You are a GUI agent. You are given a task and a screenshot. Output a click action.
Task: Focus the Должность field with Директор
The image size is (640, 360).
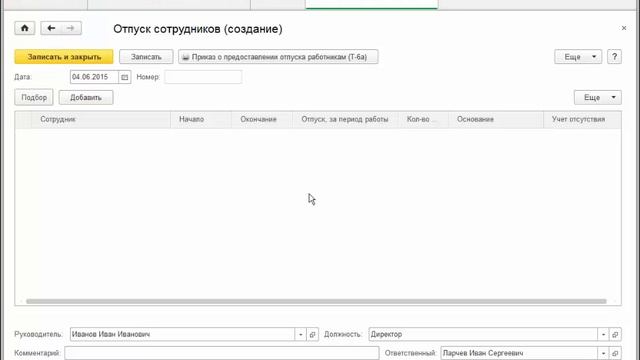tap(483, 334)
